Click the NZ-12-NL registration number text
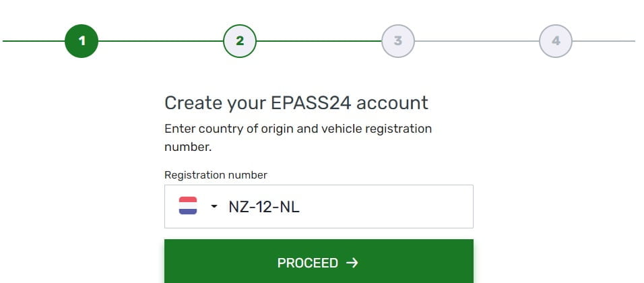Viewport: 644px width, 283px height. point(264,207)
